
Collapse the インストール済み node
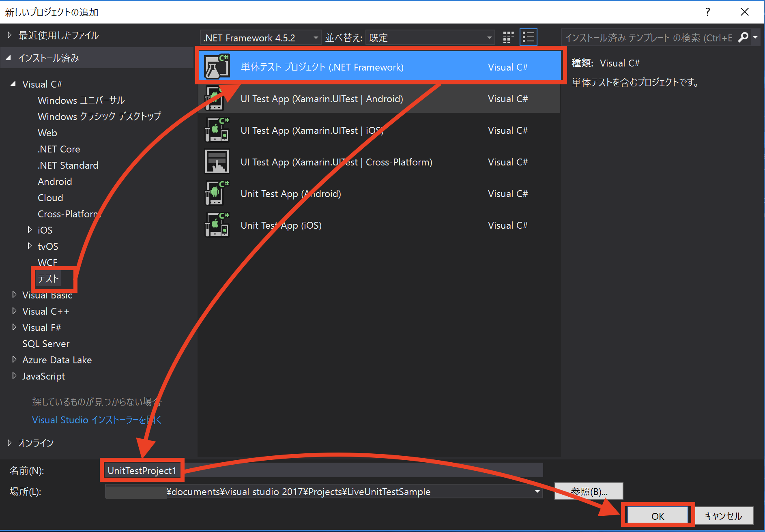click(8, 58)
